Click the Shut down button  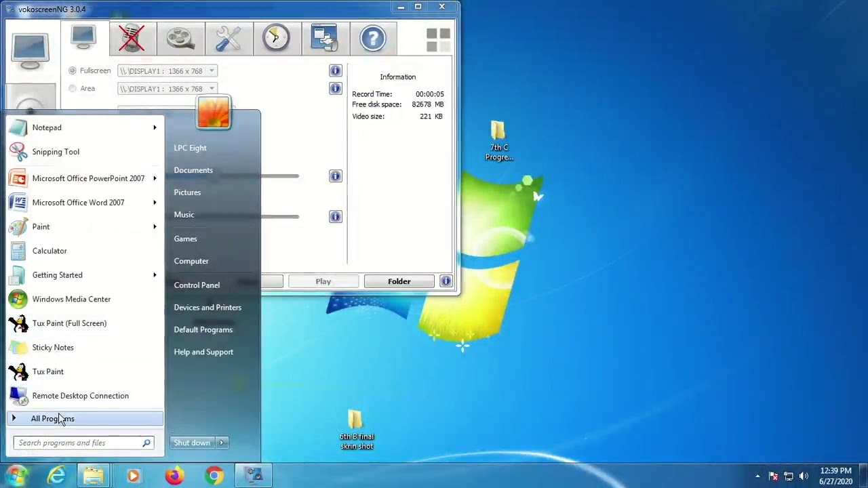coord(192,443)
